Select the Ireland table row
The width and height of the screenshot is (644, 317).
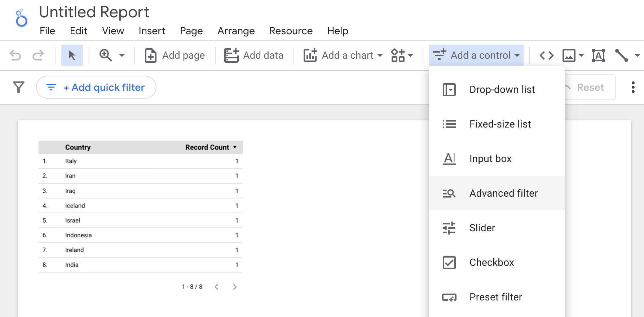pyautogui.click(x=141, y=250)
